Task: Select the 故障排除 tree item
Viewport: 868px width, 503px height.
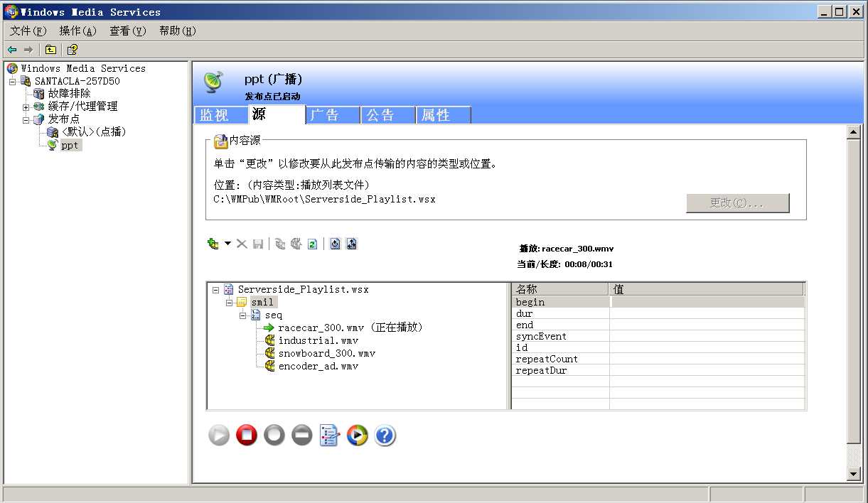Action: [69, 94]
